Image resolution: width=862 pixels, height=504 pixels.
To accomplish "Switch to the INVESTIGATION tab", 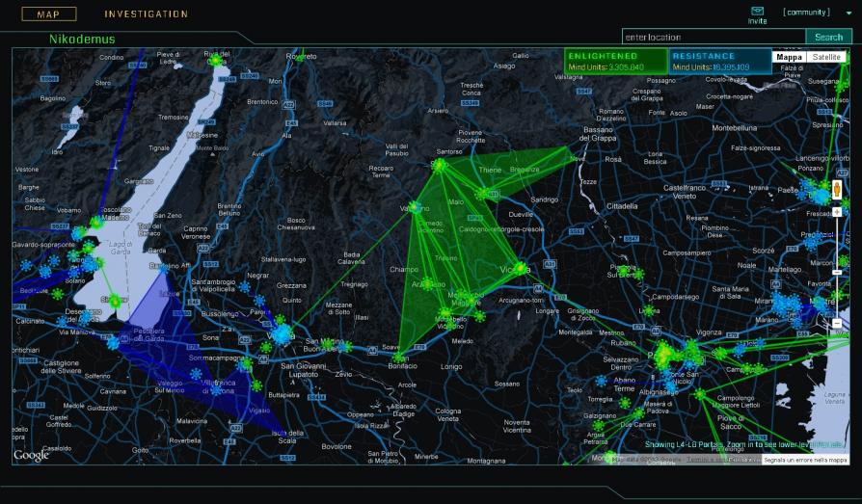I will point(147,14).
